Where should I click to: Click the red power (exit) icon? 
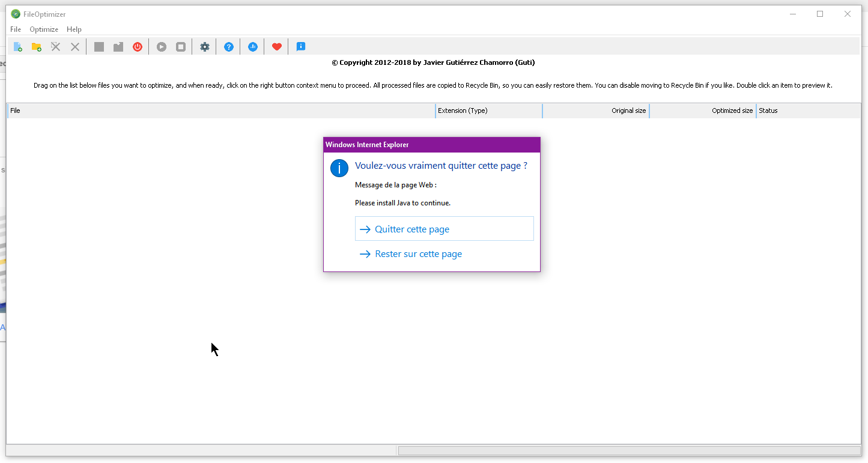[x=138, y=47]
